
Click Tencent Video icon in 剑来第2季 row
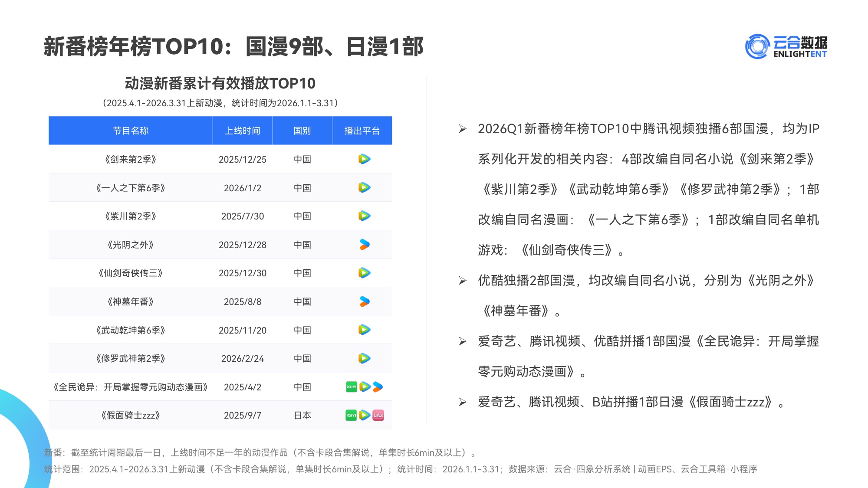(x=365, y=159)
